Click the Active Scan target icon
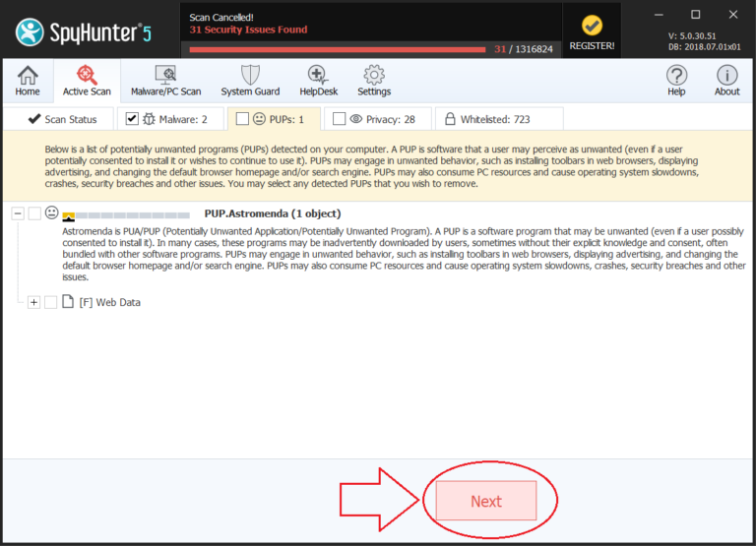 tap(87, 81)
